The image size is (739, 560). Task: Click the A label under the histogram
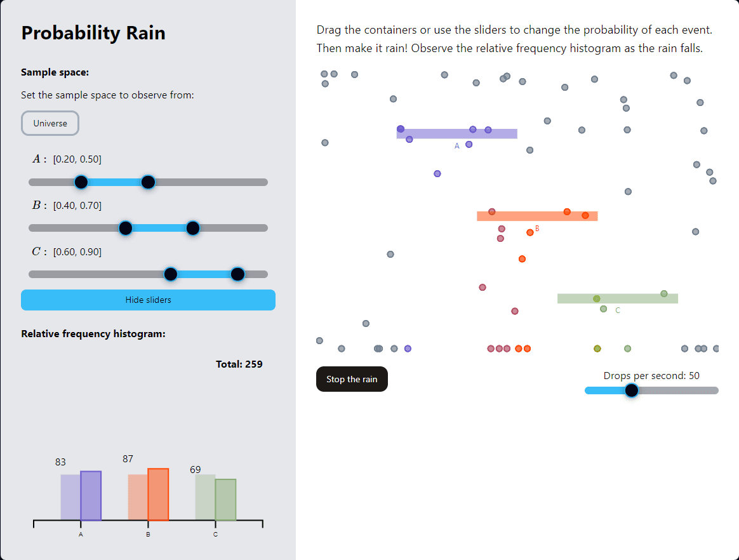click(80, 535)
